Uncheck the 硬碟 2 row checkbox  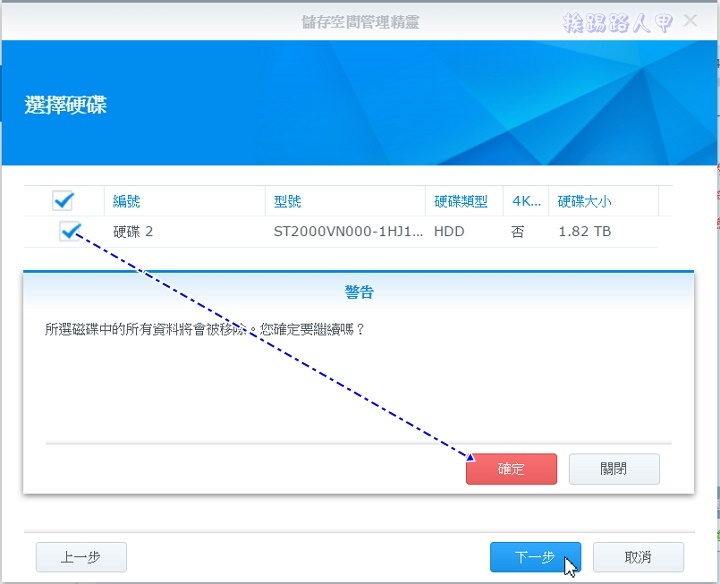click(70, 231)
